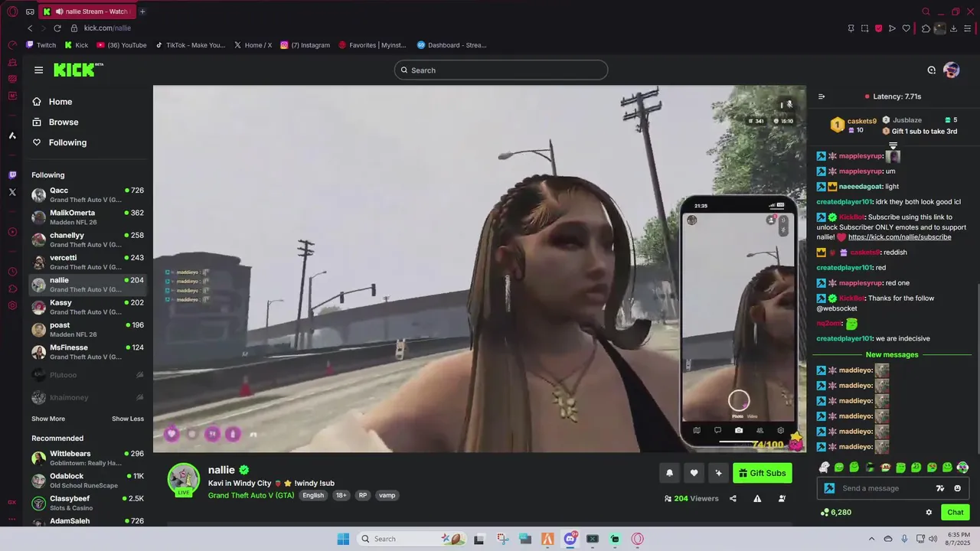Open Qacc's channel in Following list
Viewport: 980px width, 551px height.
[87, 194]
